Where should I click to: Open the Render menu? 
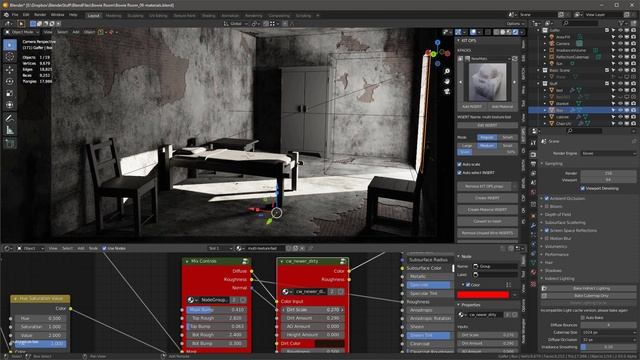[x=40, y=15]
